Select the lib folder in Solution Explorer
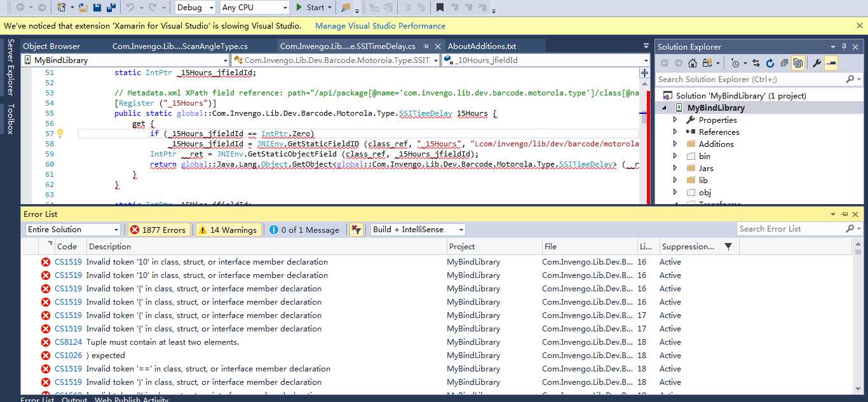Image resolution: width=868 pixels, height=402 pixels. 703,180
